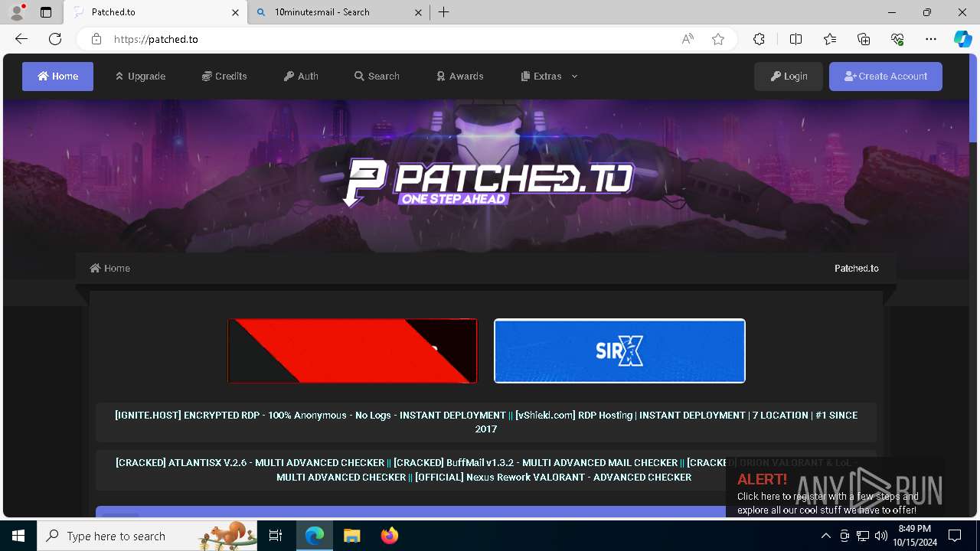Click the Home breadcrumb link
This screenshot has height=551, width=980.
110,268
